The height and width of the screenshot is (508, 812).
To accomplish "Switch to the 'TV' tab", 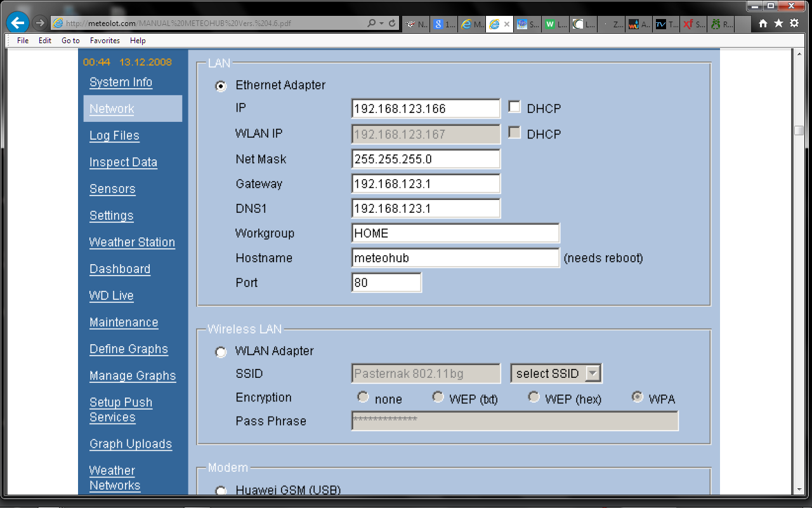I will [x=667, y=25].
